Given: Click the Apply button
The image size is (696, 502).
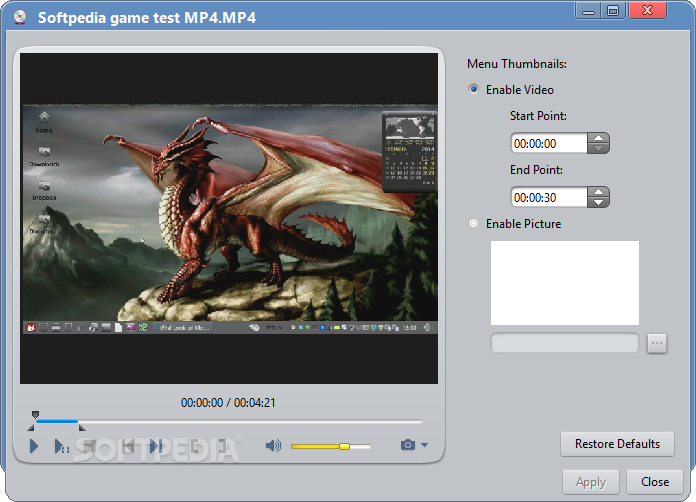Looking at the screenshot, I should pyautogui.click(x=591, y=482).
